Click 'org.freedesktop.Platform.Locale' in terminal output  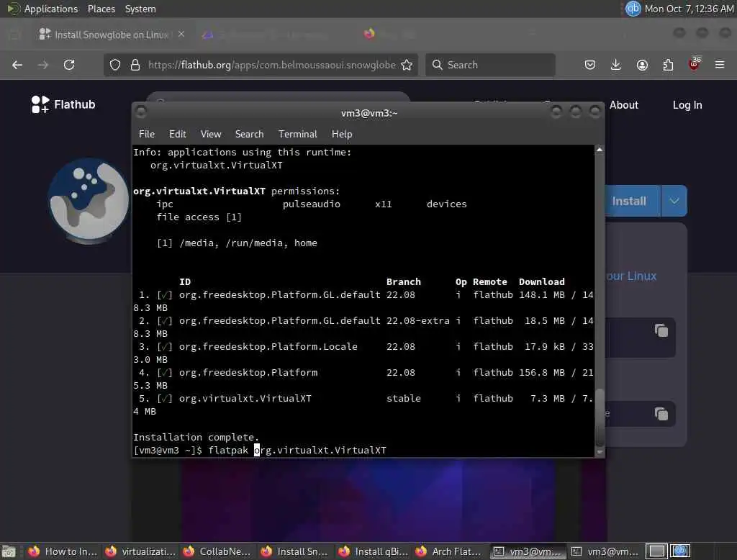pyautogui.click(x=268, y=346)
